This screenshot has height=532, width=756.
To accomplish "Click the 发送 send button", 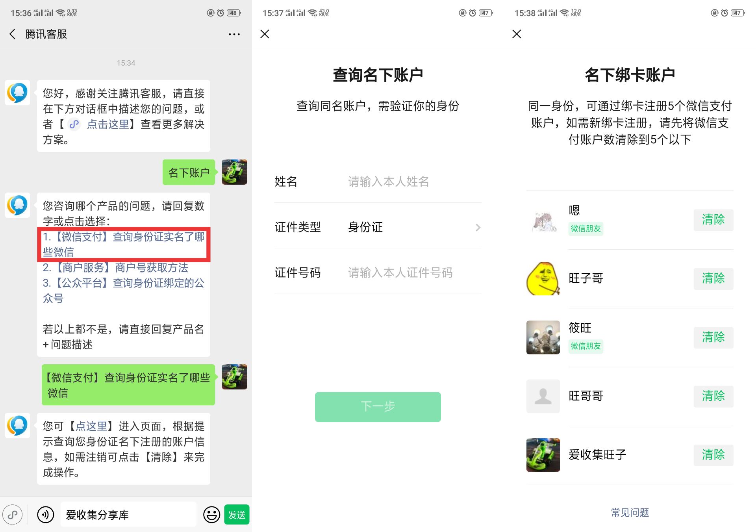I will 237,514.
